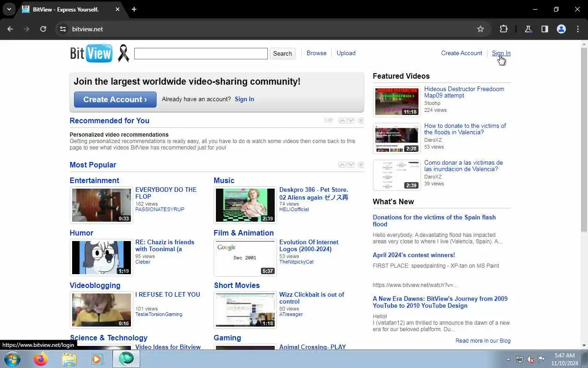Click the volume muted tray icon
This screenshot has width=588, height=368.
tap(531, 359)
